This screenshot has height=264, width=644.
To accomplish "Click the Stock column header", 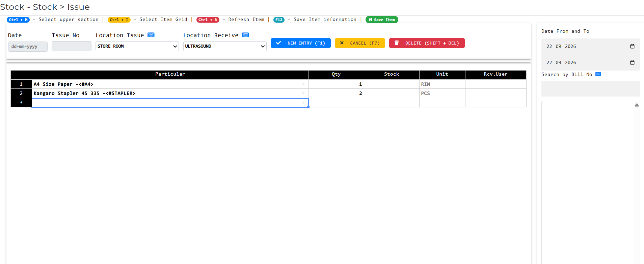I will click(x=392, y=75).
